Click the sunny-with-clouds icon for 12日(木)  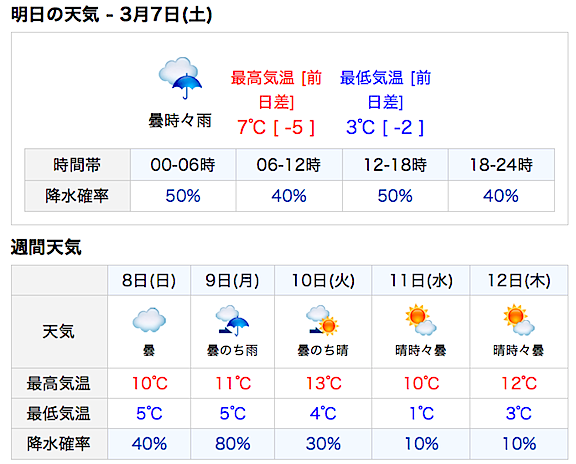coord(518,320)
